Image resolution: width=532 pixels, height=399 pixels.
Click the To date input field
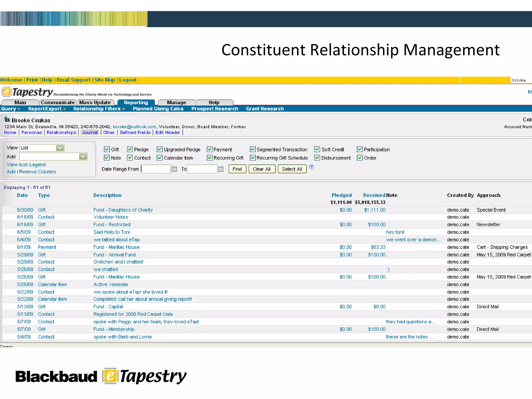(x=202, y=169)
